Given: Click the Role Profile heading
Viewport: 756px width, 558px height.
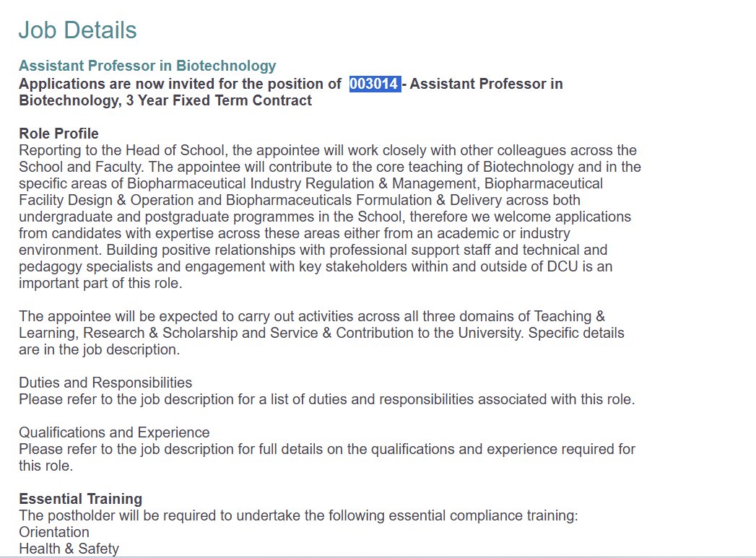Looking at the screenshot, I should coord(58,134).
